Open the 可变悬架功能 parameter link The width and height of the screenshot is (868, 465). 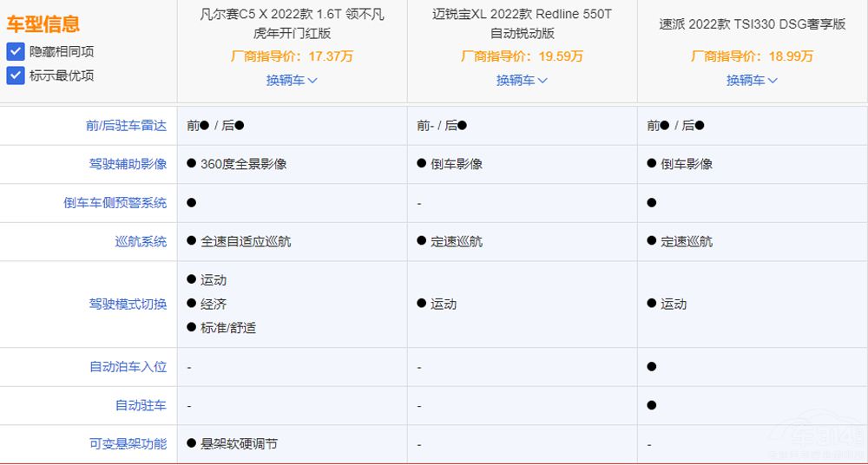coord(128,443)
